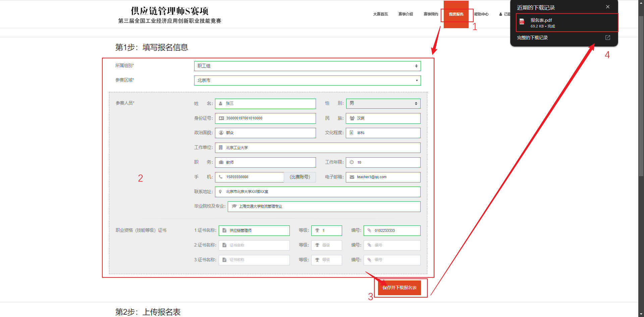Expand the 性别 dropdown showing 男

383,103
